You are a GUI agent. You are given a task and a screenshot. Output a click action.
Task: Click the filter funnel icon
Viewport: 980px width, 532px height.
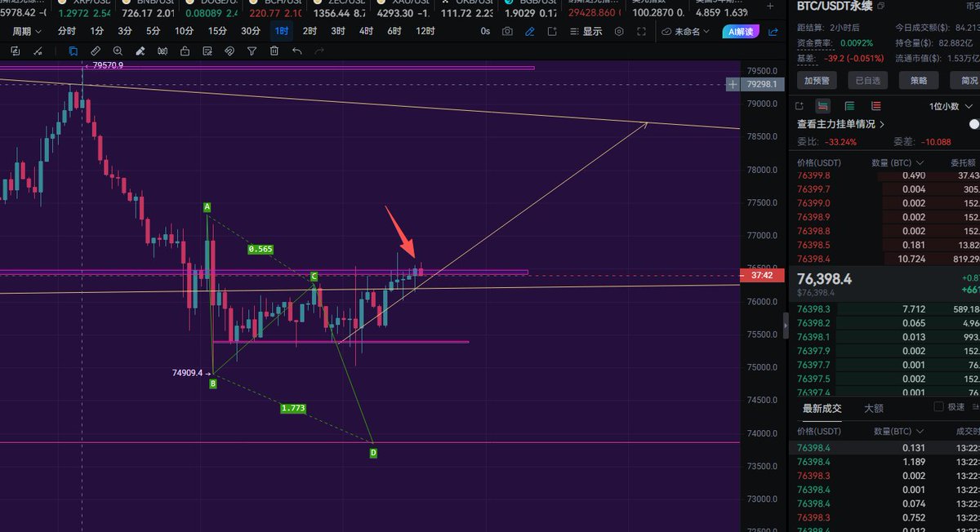(252, 51)
